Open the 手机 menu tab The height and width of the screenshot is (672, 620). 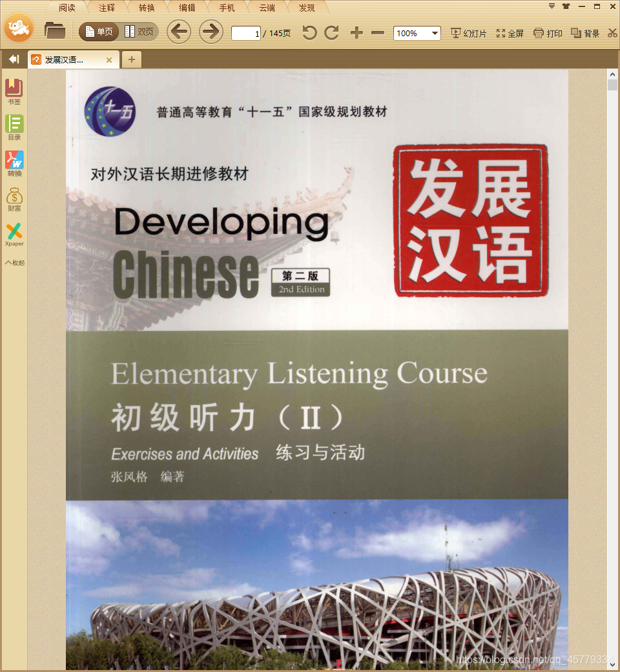tap(227, 8)
